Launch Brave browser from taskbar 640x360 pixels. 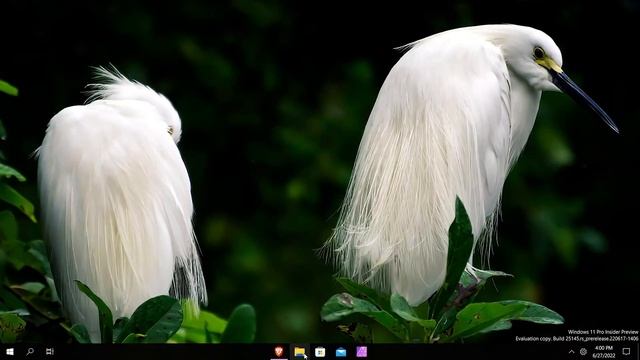pyautogui.click(x=279, y=351)
